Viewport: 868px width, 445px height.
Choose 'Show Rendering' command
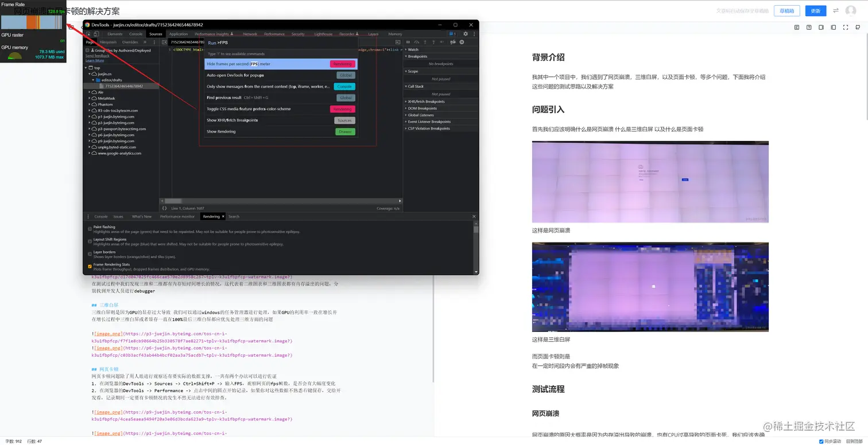281,131
